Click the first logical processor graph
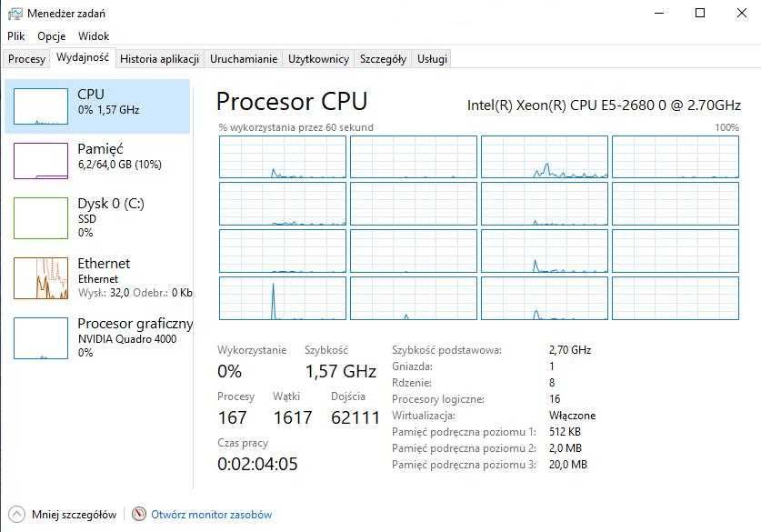761x532 pixels. (x=283, y=157)
